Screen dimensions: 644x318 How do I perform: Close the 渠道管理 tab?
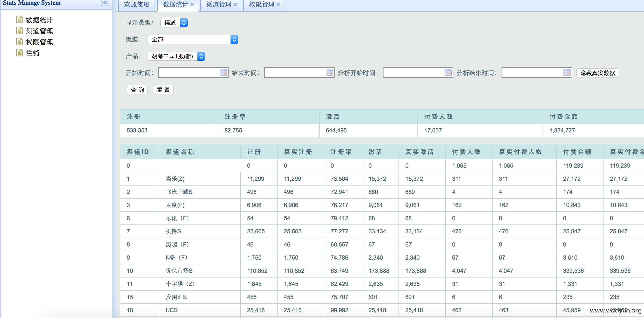(235, 4)
